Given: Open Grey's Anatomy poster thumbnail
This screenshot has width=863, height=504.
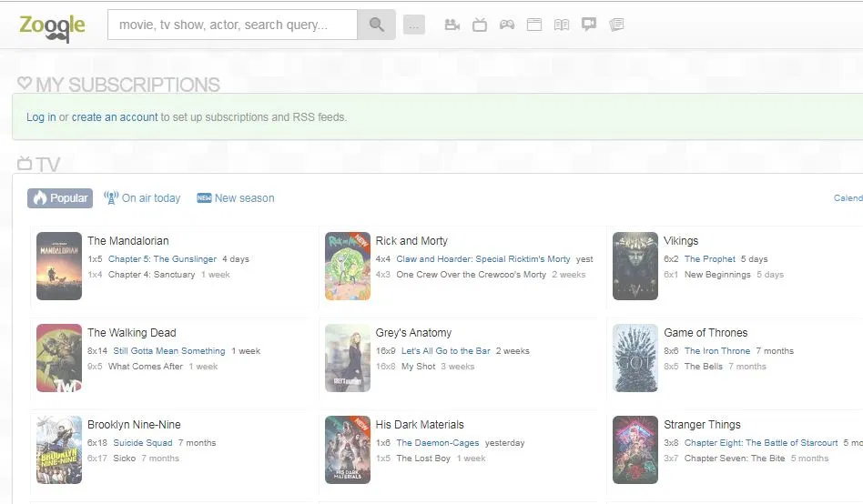Looking at the screenshot, I should coord(347,358).
